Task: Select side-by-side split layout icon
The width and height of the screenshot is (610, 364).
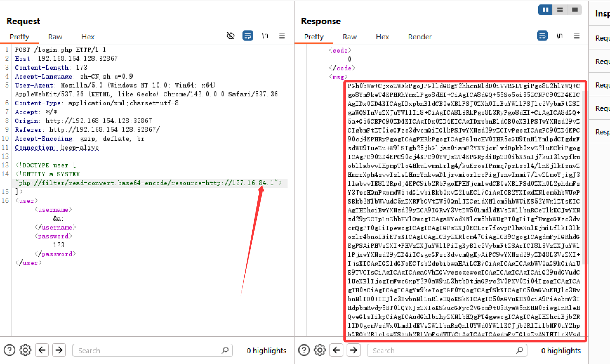Action: tap(545, 10)
